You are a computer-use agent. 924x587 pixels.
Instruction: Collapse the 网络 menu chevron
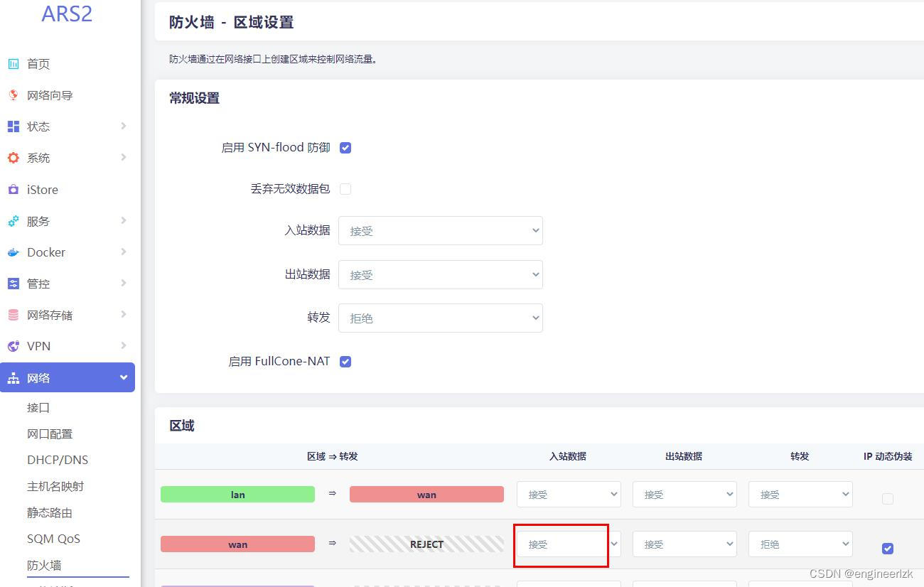coord(124,377)
